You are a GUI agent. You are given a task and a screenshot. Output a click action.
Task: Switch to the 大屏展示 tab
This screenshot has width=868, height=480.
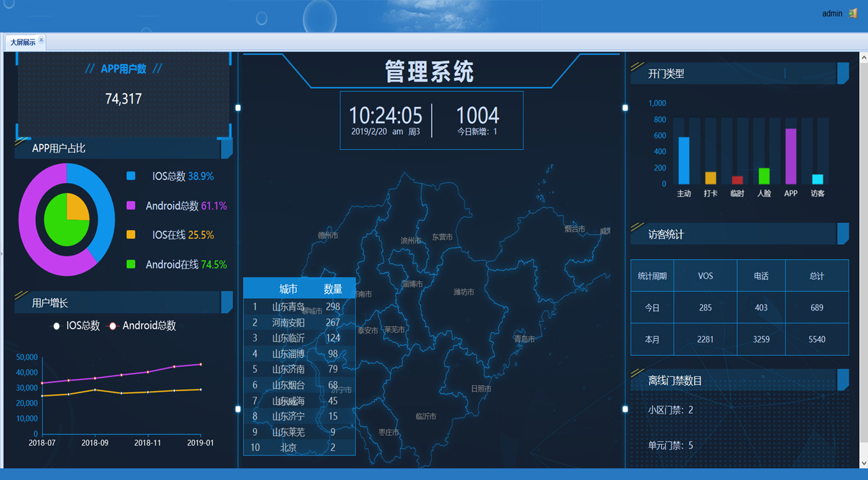pyautogui.click(x=22, y=42)
